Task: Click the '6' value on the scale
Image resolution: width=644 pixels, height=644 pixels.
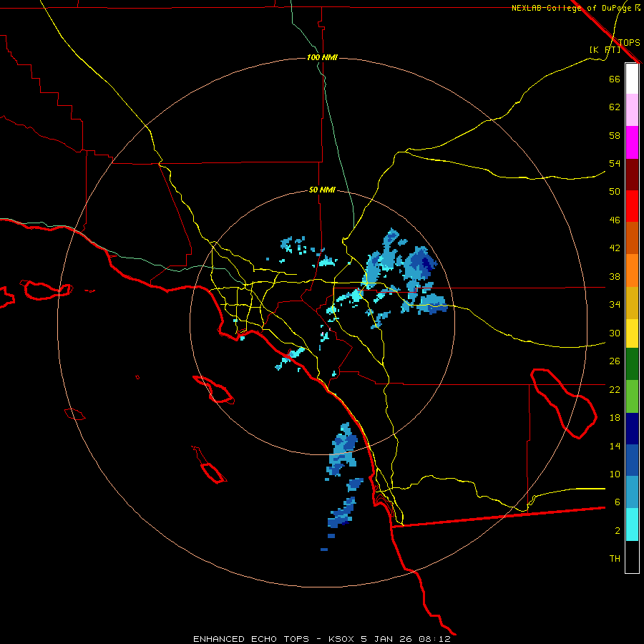Action: (x=618, y=502)
